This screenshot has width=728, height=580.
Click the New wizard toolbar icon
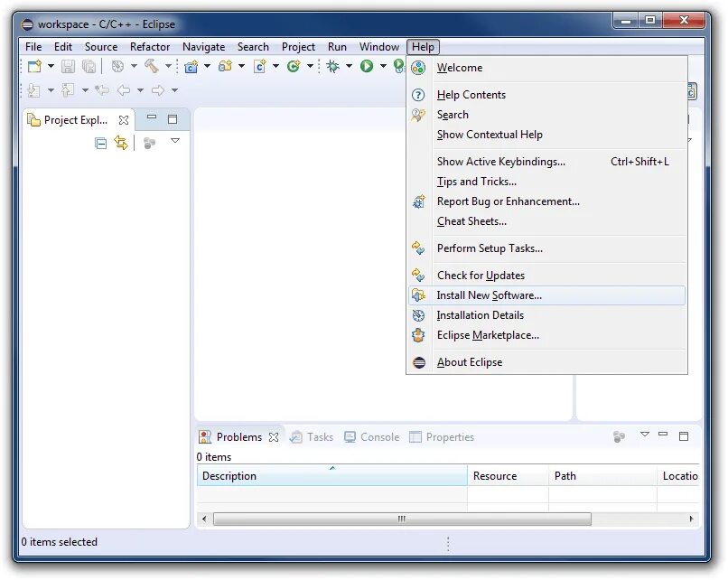tap(35, 67)
